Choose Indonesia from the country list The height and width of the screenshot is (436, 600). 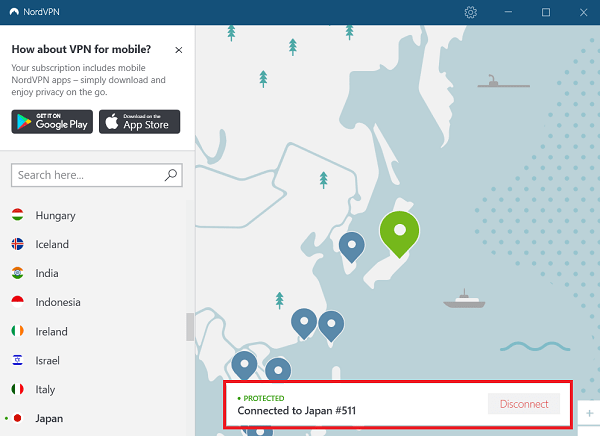click(58, 302)
